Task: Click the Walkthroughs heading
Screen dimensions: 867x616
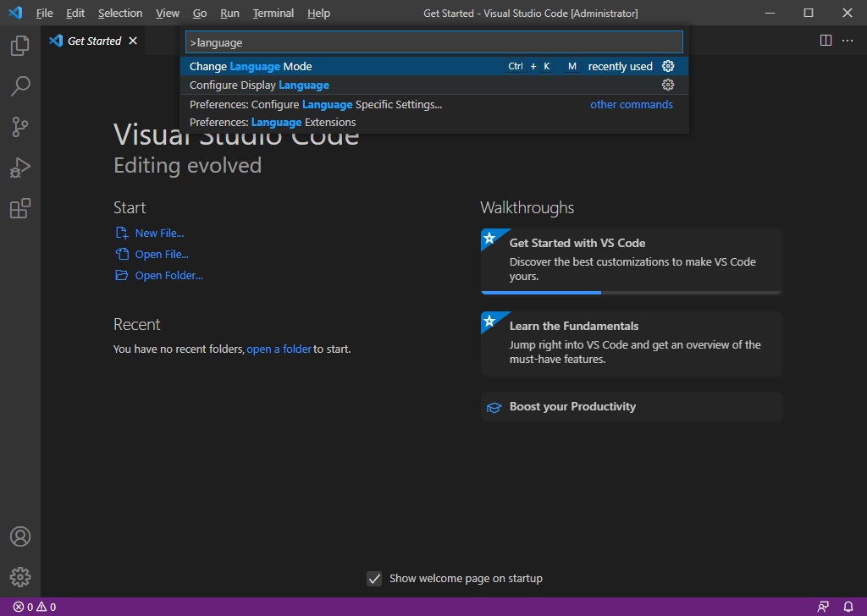Action: 527,207
